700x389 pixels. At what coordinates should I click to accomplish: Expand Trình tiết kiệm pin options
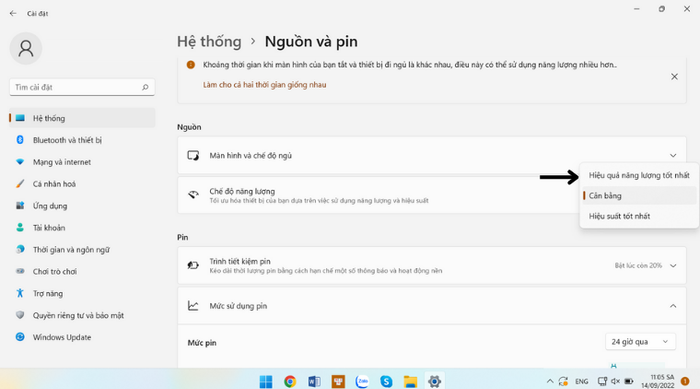432,266
